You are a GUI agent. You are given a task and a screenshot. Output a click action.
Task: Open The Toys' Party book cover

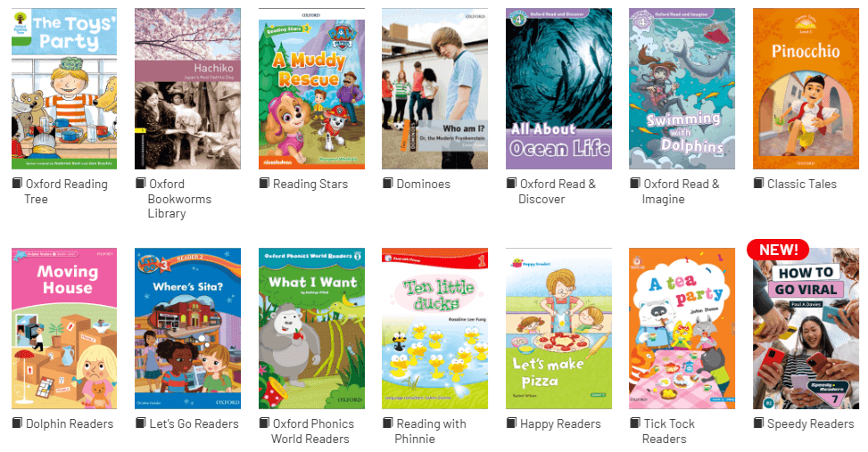64,88
